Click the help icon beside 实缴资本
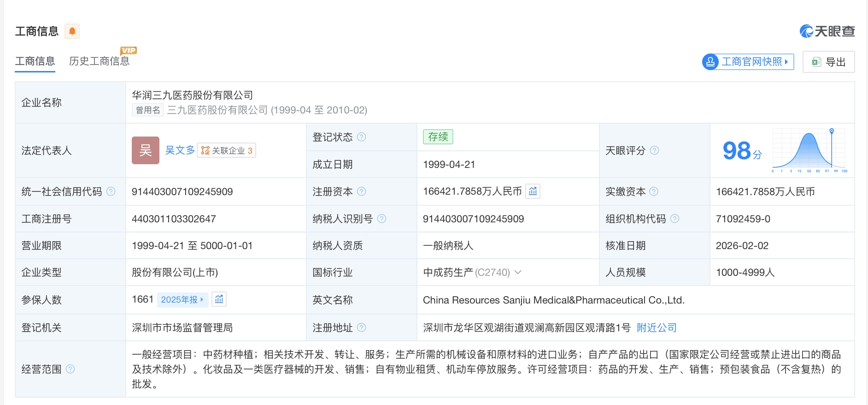Viewport: 868px width, 405px height. tap(654, 191)
